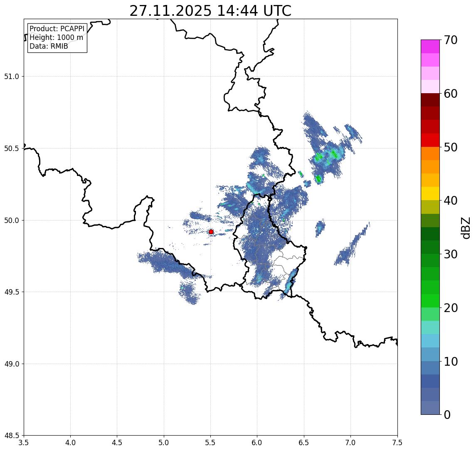Click the dark red swatch just below 60

(430, 100)
